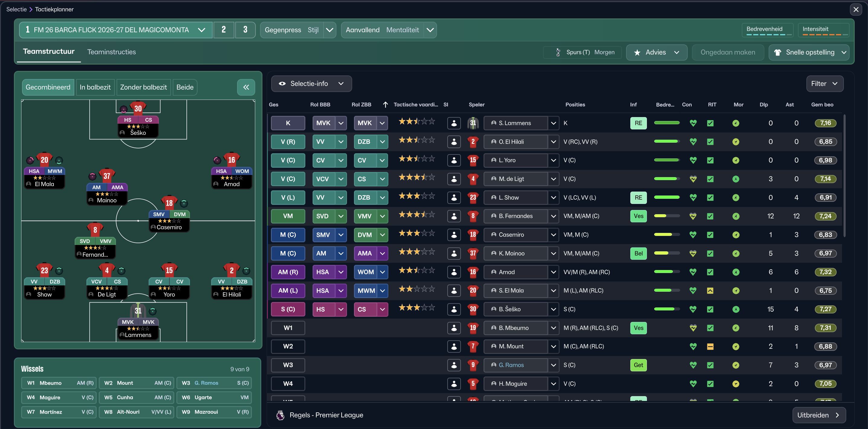Screen dimensions: 868x429
Task: Click the star icon on Advies button
Action: point(637,52)
